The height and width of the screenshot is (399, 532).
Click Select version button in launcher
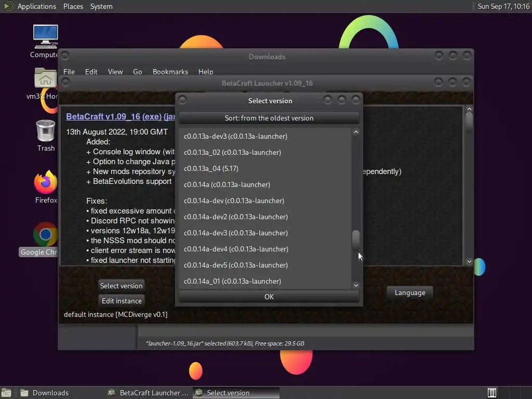(121, 286)
